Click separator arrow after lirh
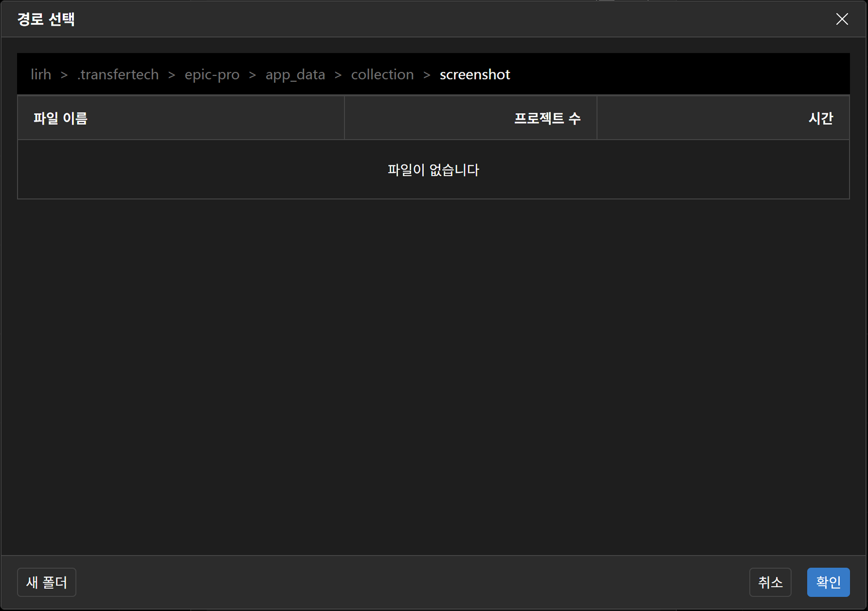 pyautogui.click(x=64, y=75)
